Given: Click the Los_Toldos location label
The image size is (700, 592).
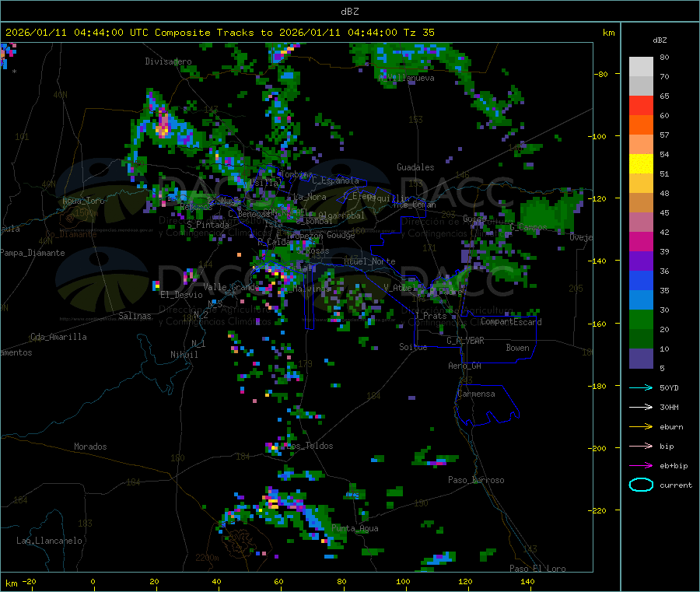Looking at the screenshot, I should click(x=310, y=446).
